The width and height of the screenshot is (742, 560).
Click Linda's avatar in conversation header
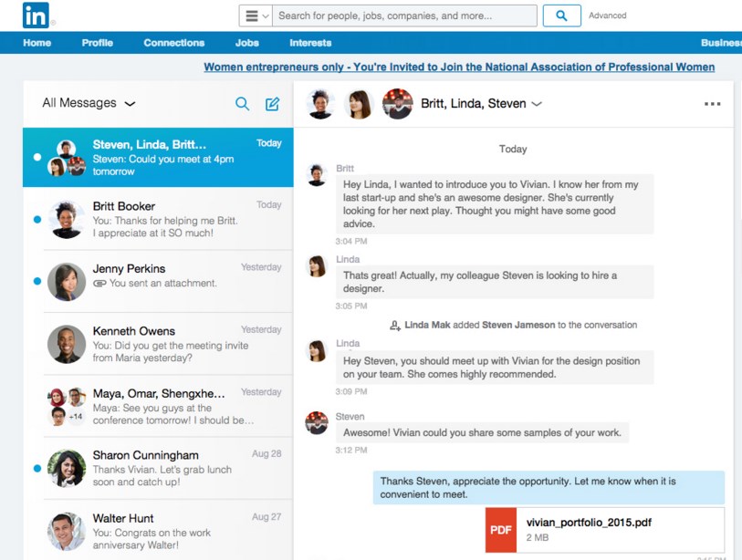coord(360,104)
